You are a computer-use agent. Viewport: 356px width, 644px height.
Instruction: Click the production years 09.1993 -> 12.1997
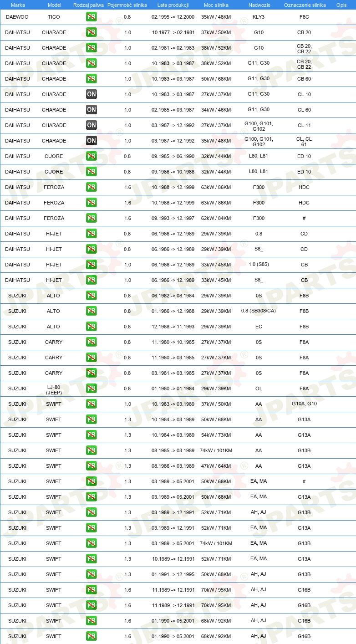pyautogui.click(x=173, y=218)
